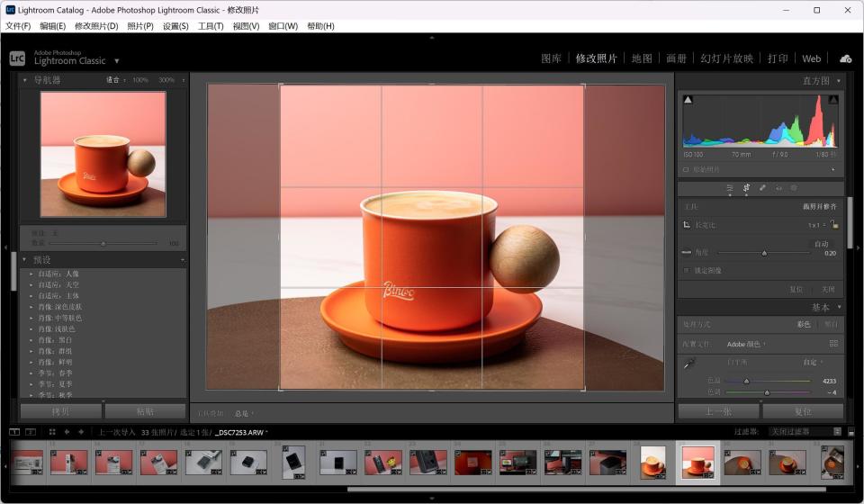
Task: Click the 拷贝 copy settings button
Action: [x=60, y=411]
